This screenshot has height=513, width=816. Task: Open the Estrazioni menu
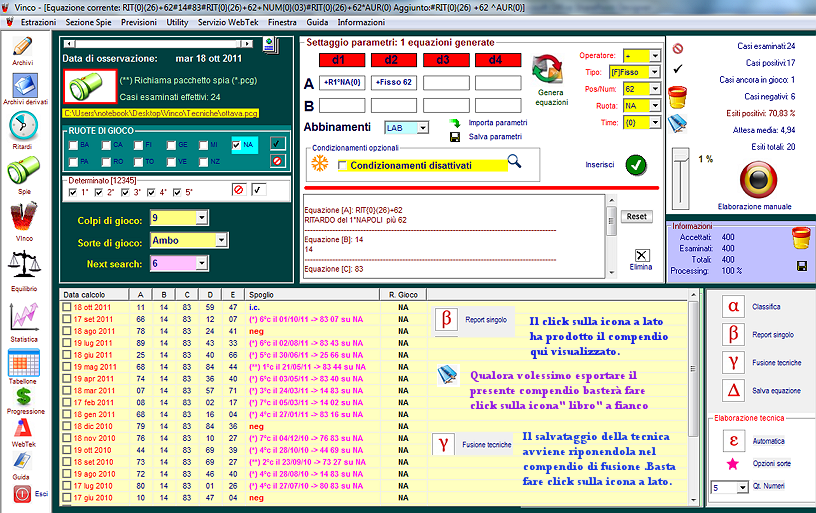pyautogui.click(x=39, y=22)
